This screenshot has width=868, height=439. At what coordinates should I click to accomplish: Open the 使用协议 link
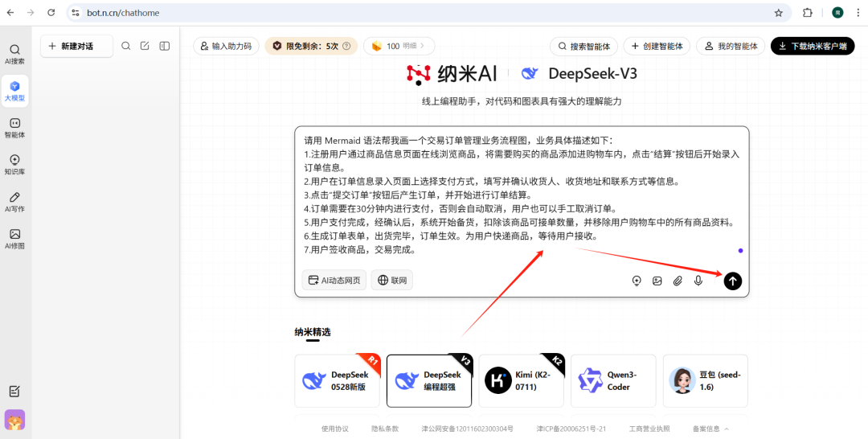[335, 429]
